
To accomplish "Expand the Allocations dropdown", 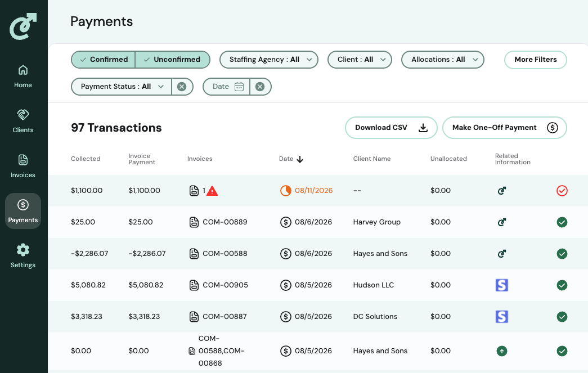I will 442,60.
